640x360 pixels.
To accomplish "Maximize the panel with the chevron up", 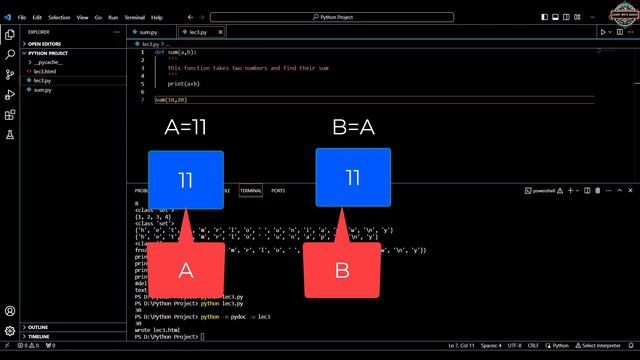I will click(620, 191).
